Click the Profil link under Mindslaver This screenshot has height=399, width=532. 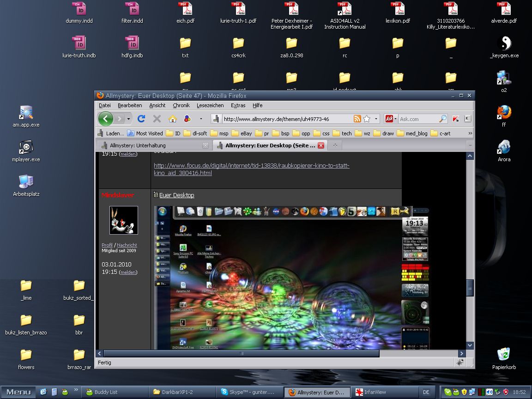[107, 245]
